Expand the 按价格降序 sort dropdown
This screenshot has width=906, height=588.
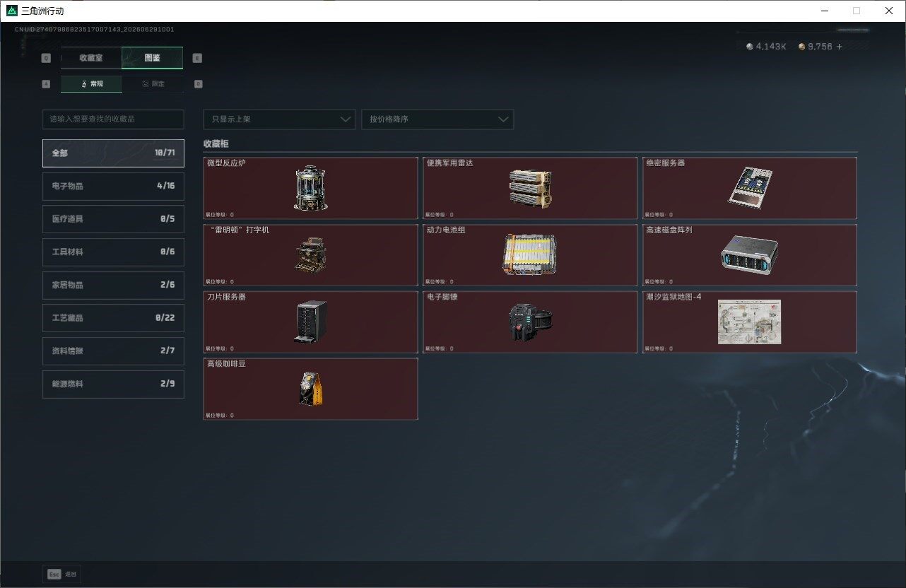[x=437, y=119]
